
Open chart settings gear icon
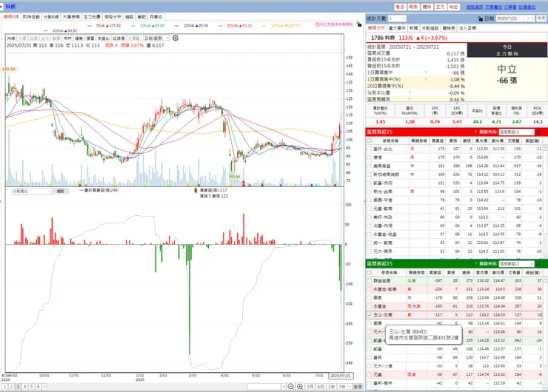click(176, 38)
